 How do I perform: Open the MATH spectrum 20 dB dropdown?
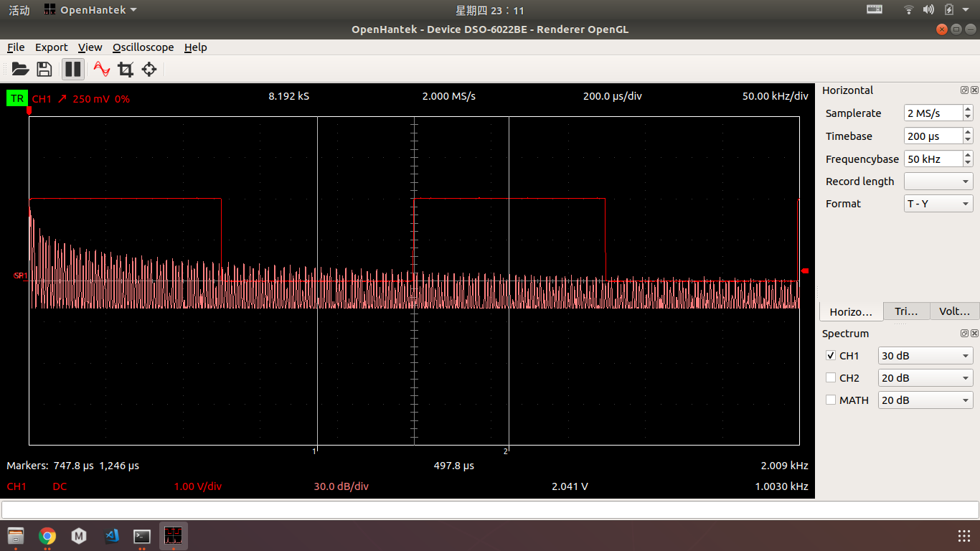pos(925,400)
